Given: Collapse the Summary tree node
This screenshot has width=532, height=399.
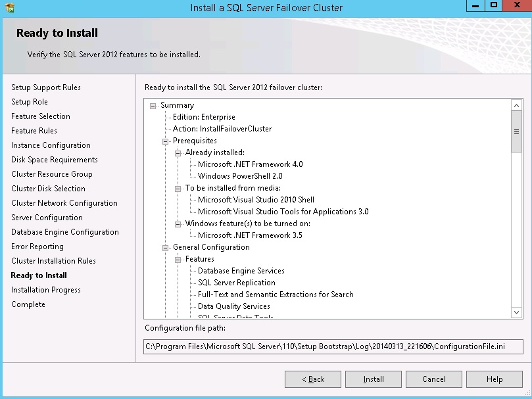Looking at the screenshot, I should coord(153,106).
